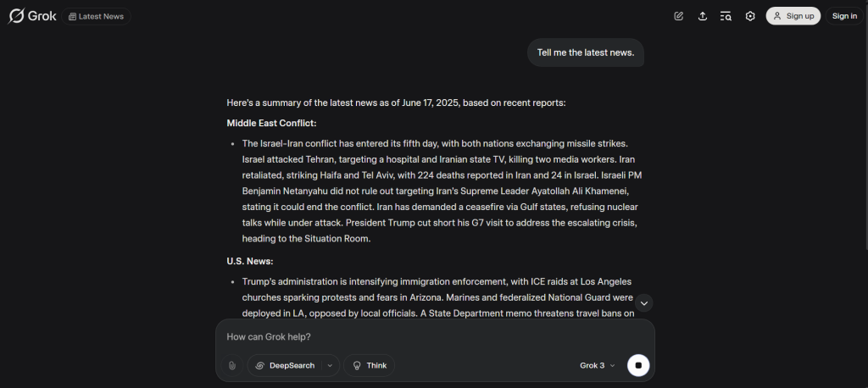Open the Latest News chat title
The image size is (868, 388).
(x=97, y=16)
